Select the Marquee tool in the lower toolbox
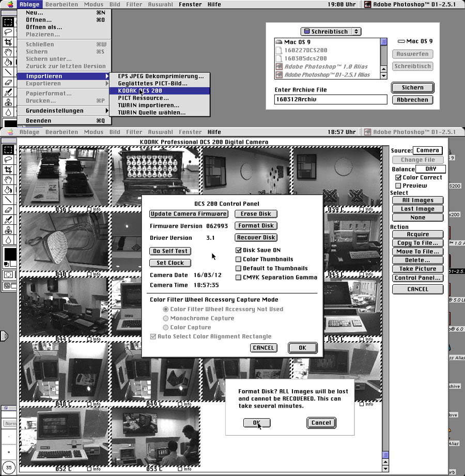 pyautogui.click(x=8, y=149)
